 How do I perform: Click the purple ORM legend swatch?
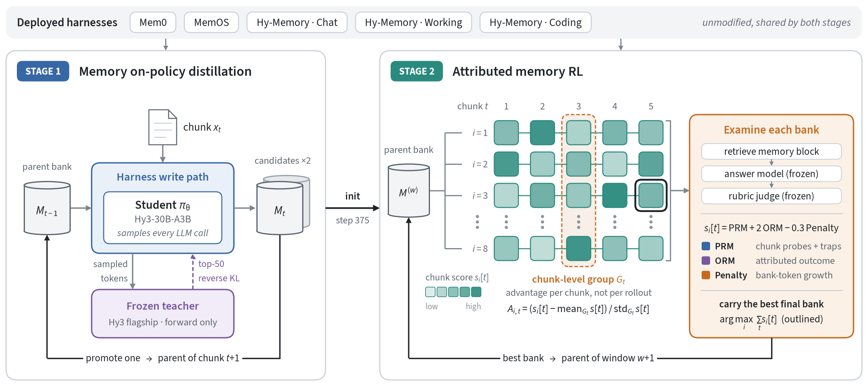[706, 261]
